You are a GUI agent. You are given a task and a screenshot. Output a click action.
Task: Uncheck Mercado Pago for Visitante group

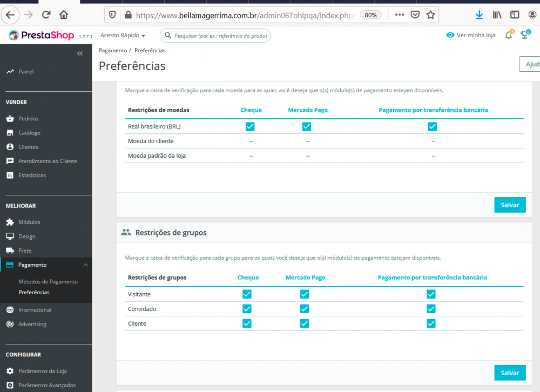pos(305,294)
